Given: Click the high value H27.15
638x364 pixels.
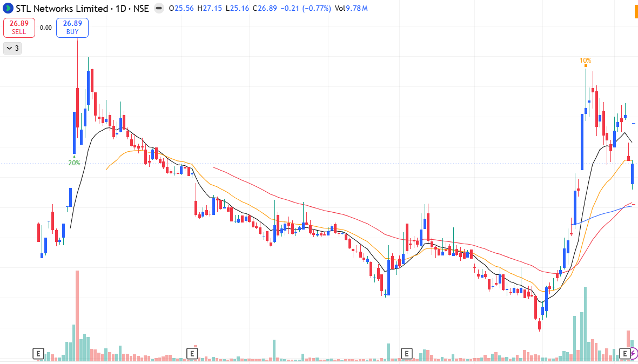Looking at the screenshot, I should click(x=210, y=8).
